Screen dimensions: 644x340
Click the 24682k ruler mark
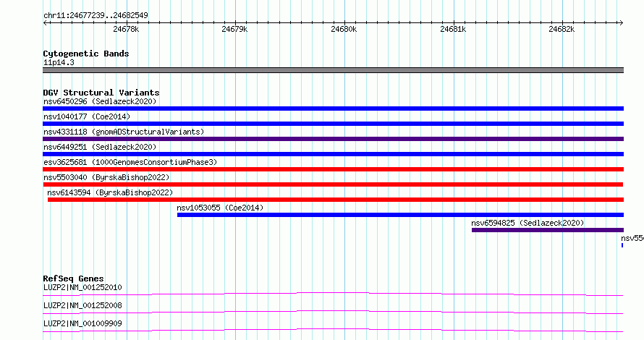[x=562, y=29]
